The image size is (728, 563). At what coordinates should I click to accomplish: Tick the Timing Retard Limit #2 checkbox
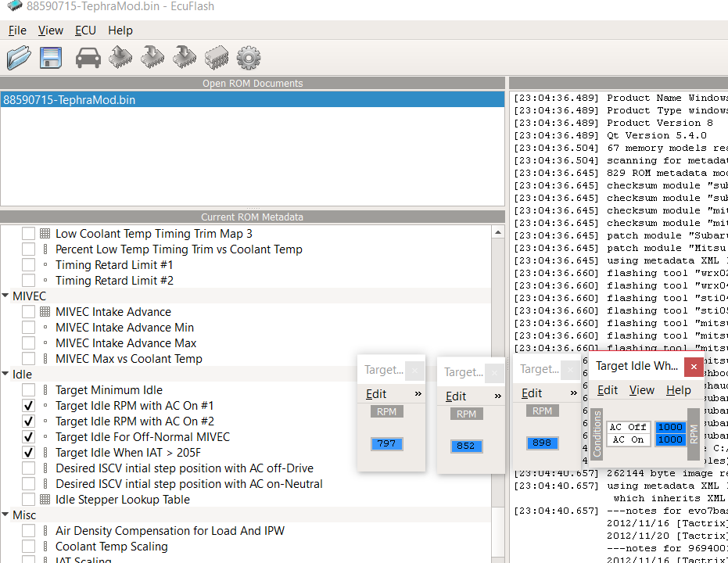[x=28, y=281]
